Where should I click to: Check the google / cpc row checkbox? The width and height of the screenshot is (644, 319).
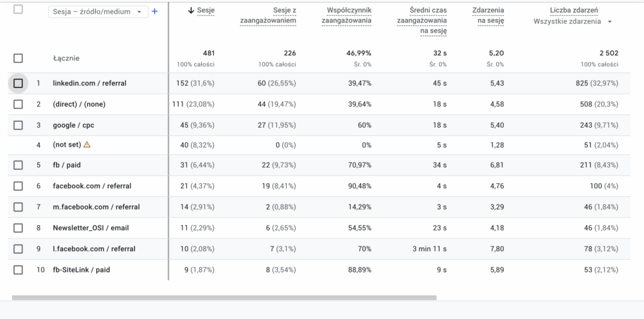tap(18, 125)
